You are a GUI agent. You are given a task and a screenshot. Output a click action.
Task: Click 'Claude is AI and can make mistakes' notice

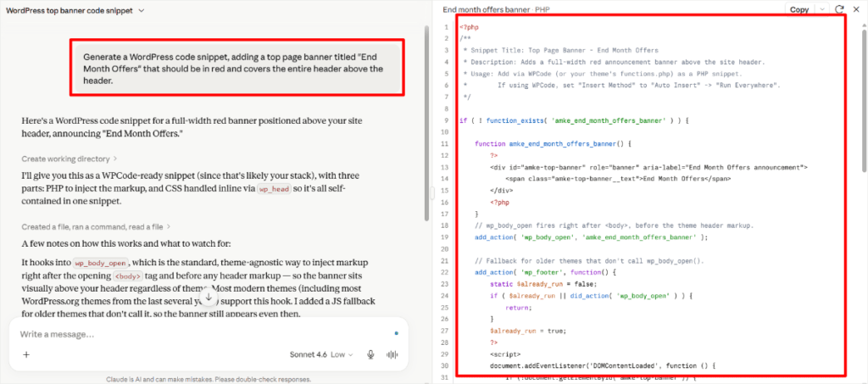[x=209, y=380]
